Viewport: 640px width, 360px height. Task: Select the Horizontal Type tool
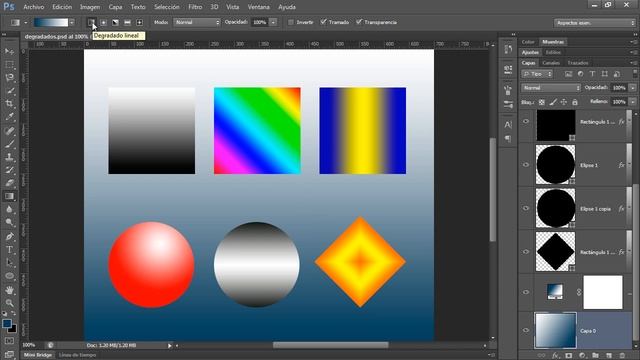click(x=9, y=249)
